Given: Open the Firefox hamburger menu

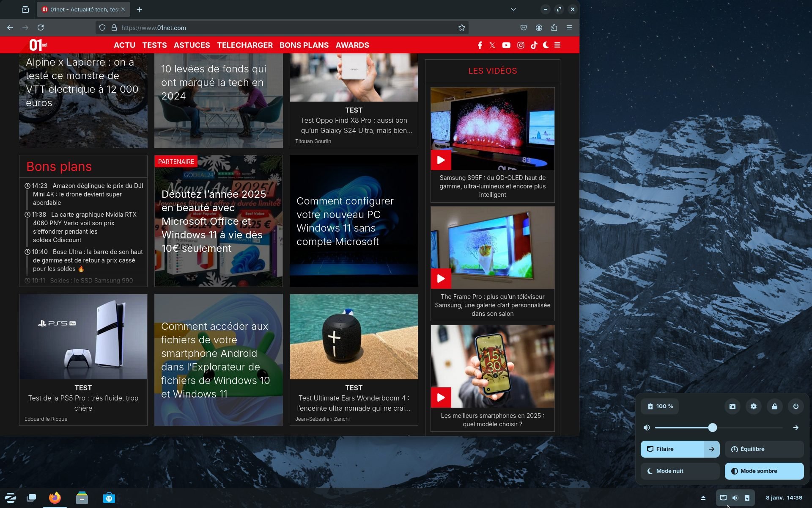Looking at the screenshot, I should coord(569,28).
